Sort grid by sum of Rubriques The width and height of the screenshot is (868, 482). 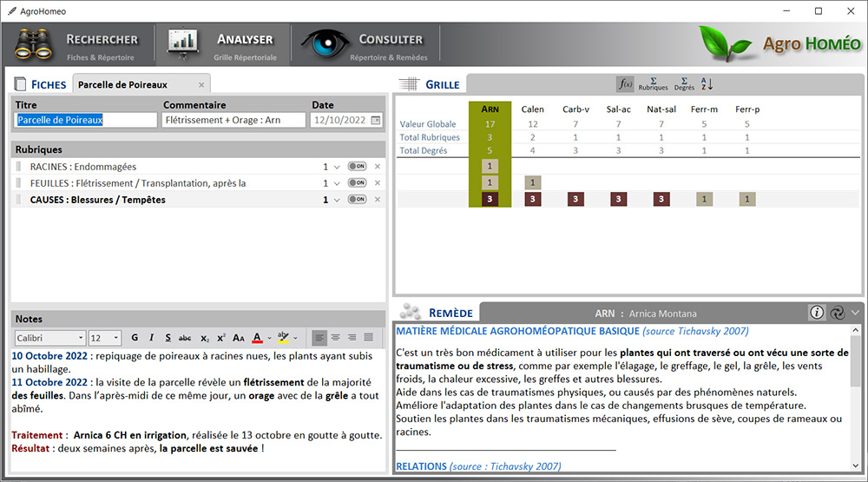click(x=654, y=84)
